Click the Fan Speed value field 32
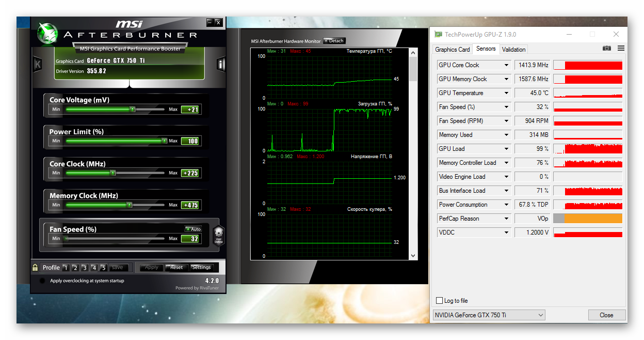Image resolution: width=644 pixels, height=340 pixels. point(190,239)
